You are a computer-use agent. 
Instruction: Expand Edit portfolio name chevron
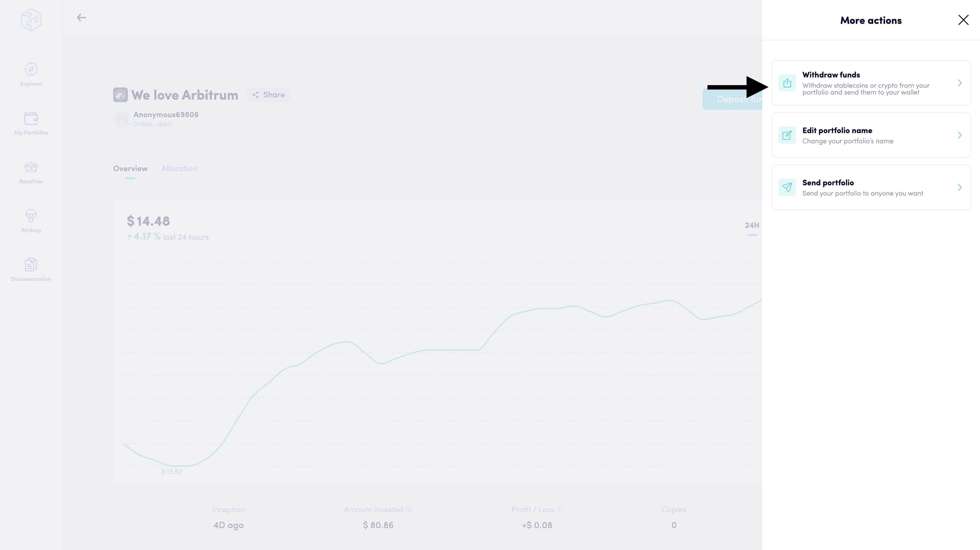(x=960, y=135)
